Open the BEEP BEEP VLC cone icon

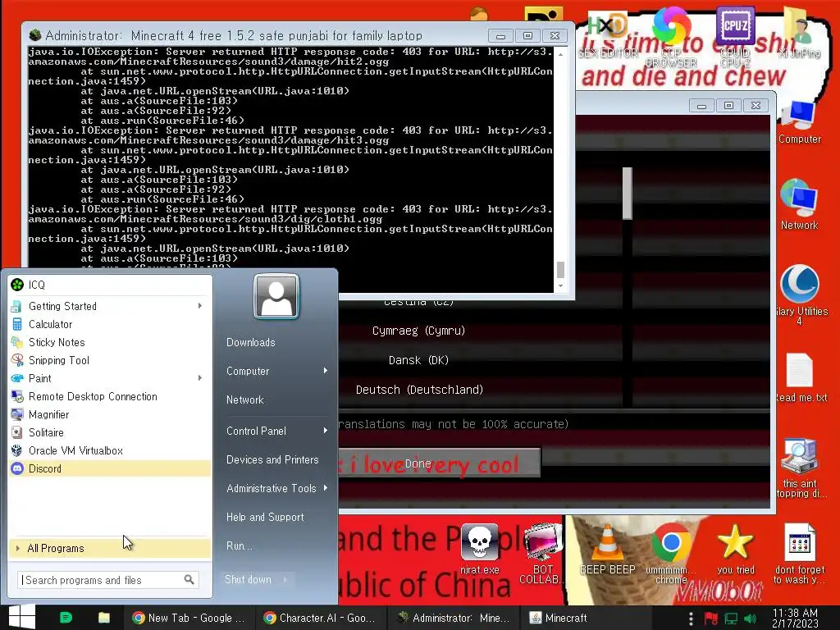pyautogui.click(x=608, y=549)
